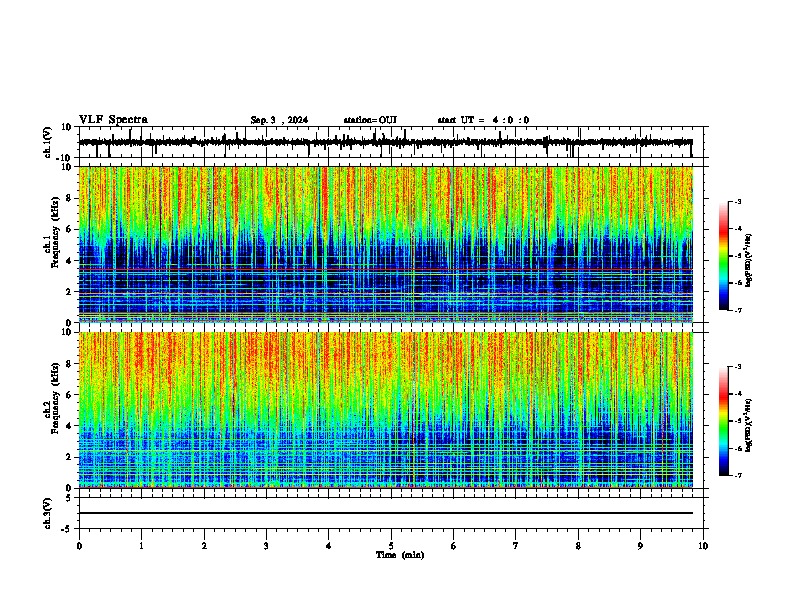Click the ch.1 colorbar log(PSD) label
The width and height of the screenshot is (792, 612).
coord(749,260)
